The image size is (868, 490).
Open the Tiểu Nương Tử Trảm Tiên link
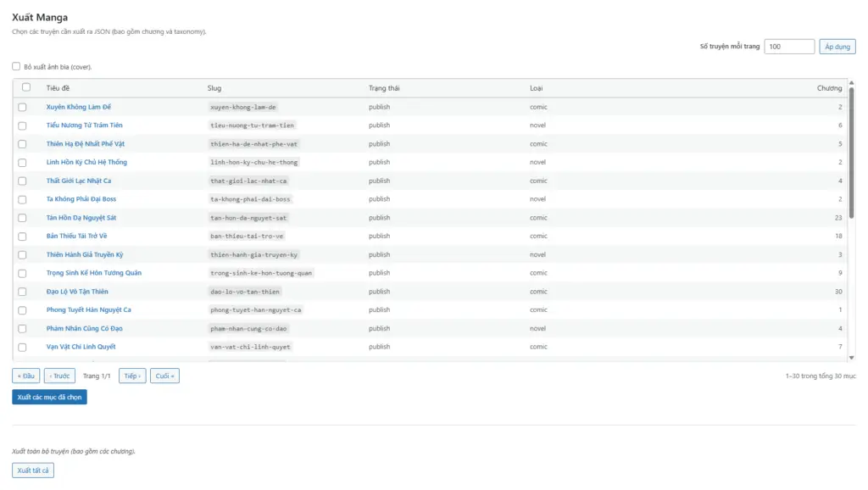[x=84, y=125]
